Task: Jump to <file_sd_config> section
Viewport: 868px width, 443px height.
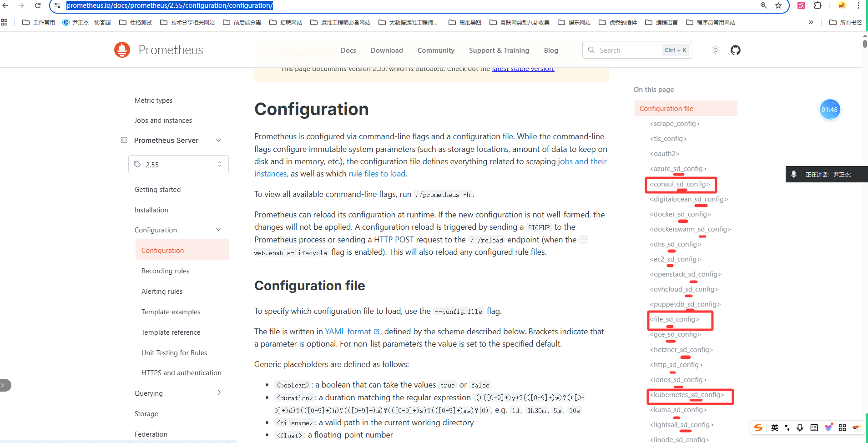Action: click(x=675, y=319)
